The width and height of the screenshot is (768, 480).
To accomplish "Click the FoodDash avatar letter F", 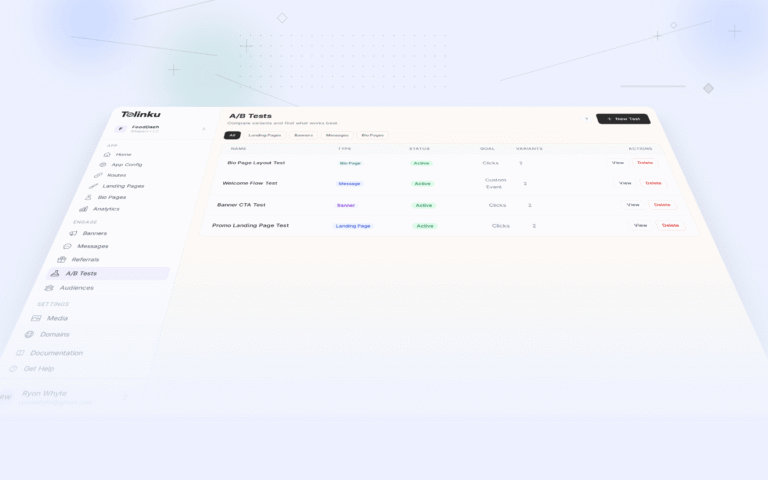I will (x=120, y=129).
